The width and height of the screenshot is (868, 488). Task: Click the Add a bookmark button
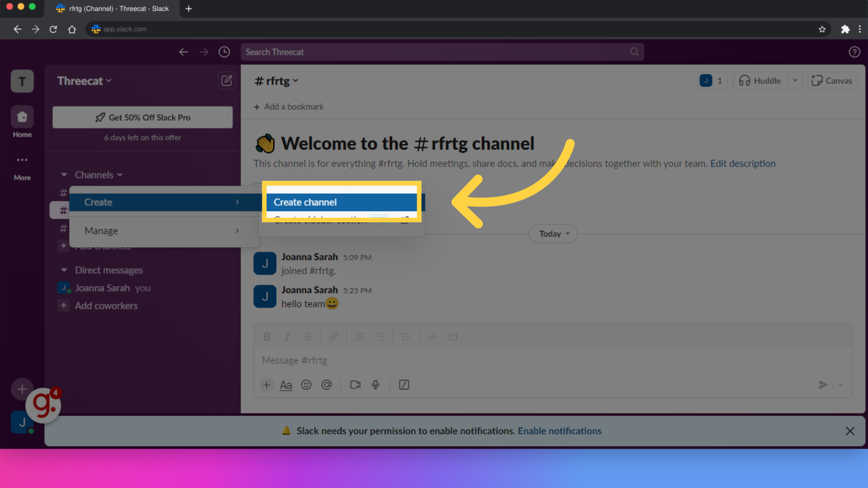click(289, 106)
